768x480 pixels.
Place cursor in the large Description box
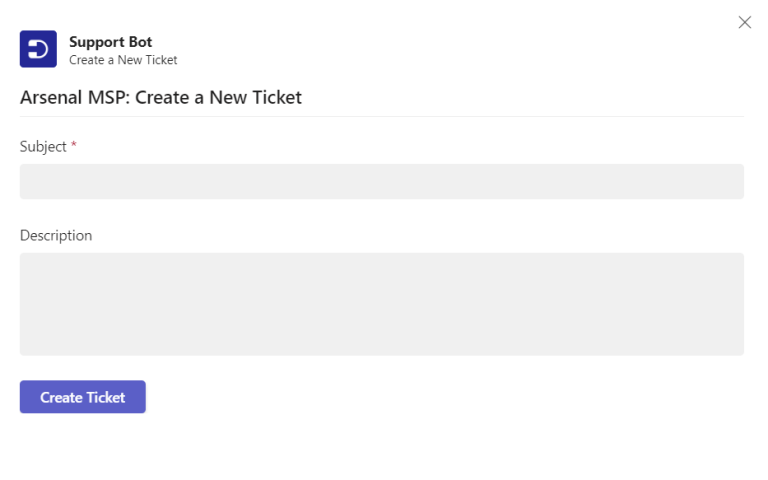[x=381, y=304]
